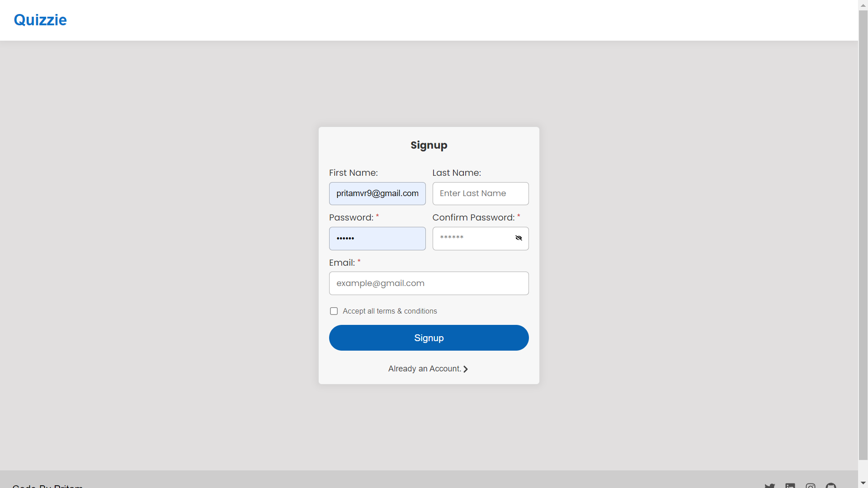Click the scrollbar down arrow
The image size is (868, 488).
863,483
